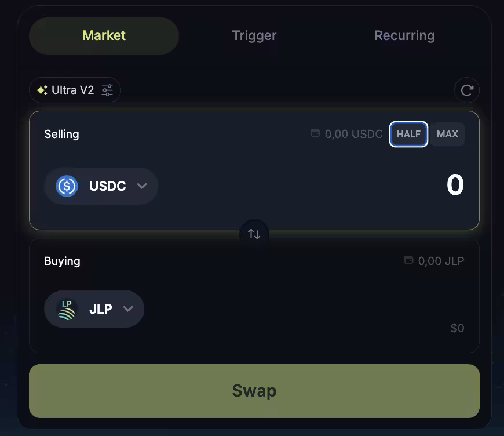The width and height of the screenshot is (504, 436).
Task: Click the JLP token logo
Action: (67, 309)
